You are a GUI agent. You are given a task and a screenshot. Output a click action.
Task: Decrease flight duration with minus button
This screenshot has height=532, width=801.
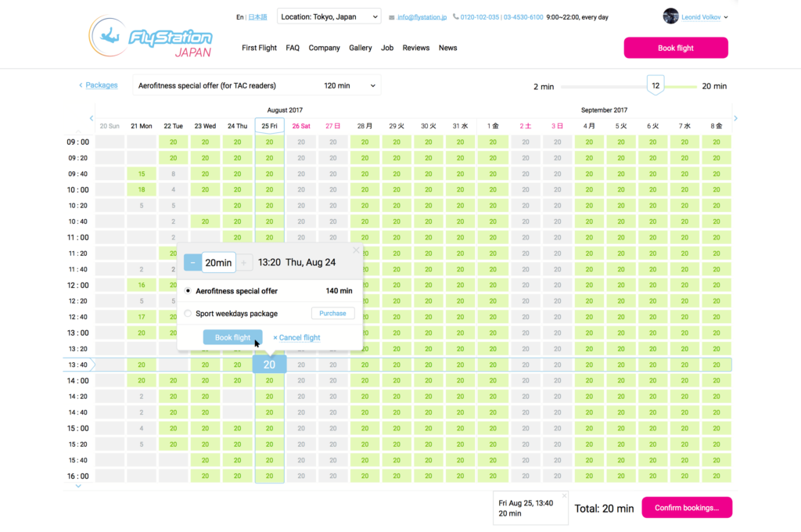coord(192,263)
